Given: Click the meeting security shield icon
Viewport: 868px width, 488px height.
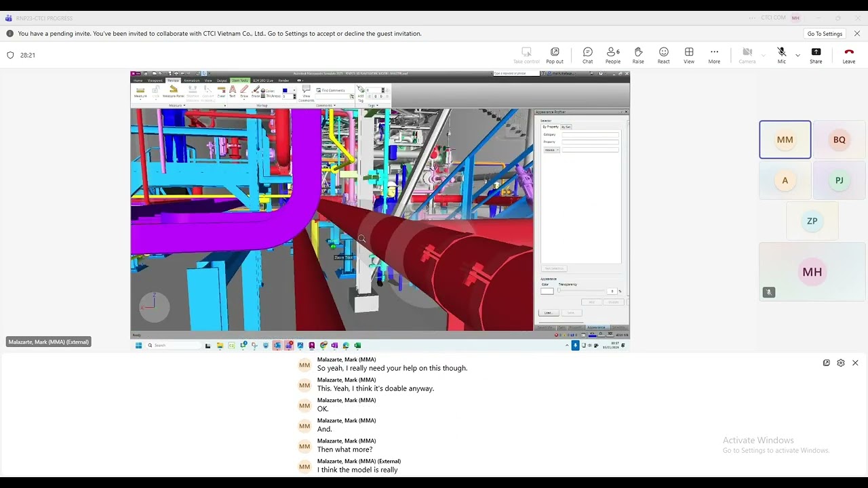Looking at the screenshot, I should pos(10,56).
